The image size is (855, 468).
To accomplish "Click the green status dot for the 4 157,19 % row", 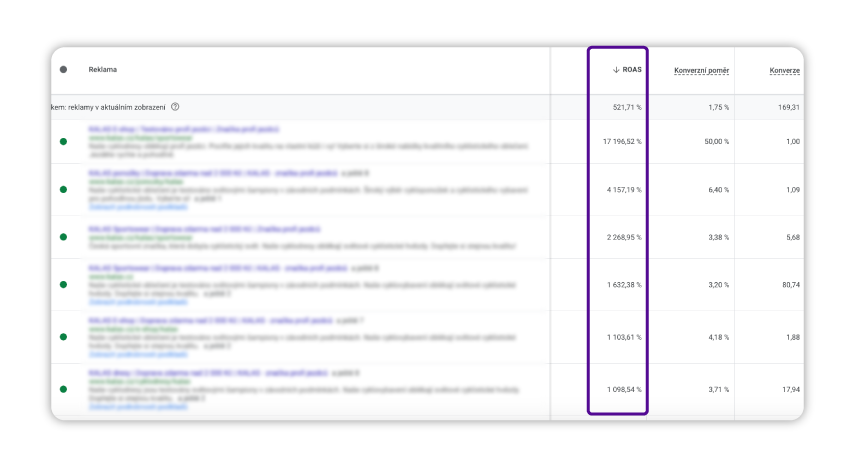I will 64,189.
